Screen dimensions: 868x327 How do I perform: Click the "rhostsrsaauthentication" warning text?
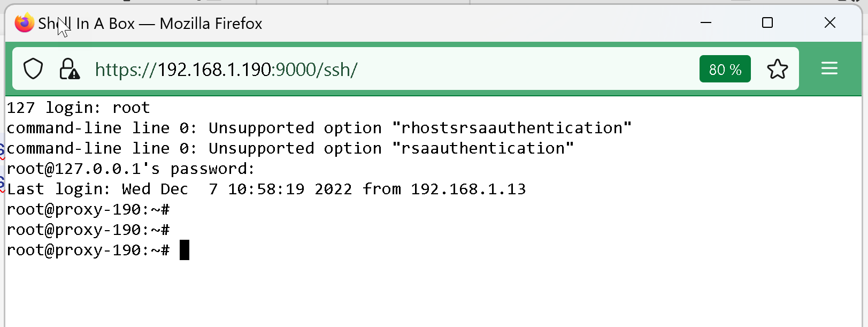tap(512, 128)
